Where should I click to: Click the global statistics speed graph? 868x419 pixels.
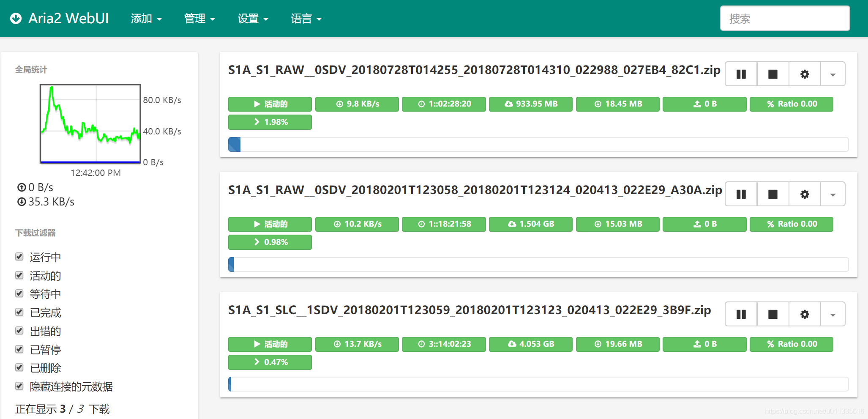click(90, 123)
